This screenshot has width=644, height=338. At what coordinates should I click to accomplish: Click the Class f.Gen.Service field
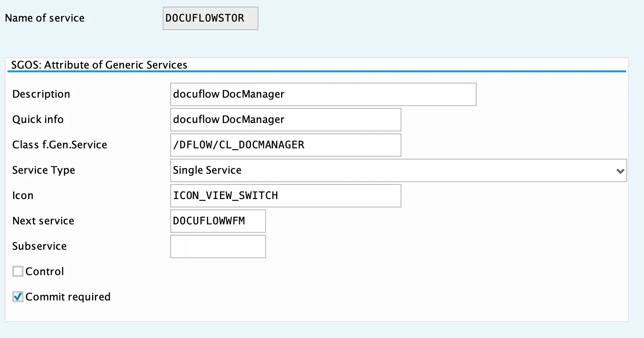[x=286, y=145]
